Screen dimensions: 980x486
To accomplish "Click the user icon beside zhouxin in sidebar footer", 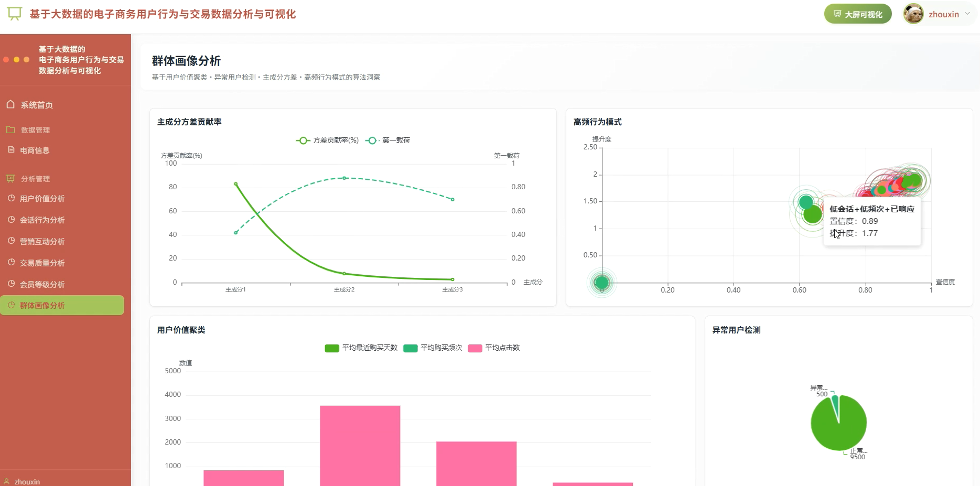I will pos(7,481).
